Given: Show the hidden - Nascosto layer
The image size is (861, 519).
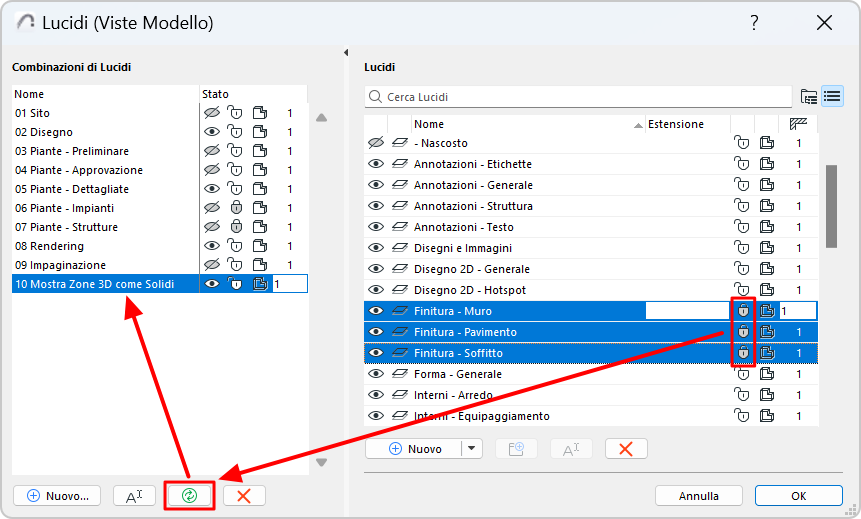Looking at the screenshot, I should pos(376,143).
